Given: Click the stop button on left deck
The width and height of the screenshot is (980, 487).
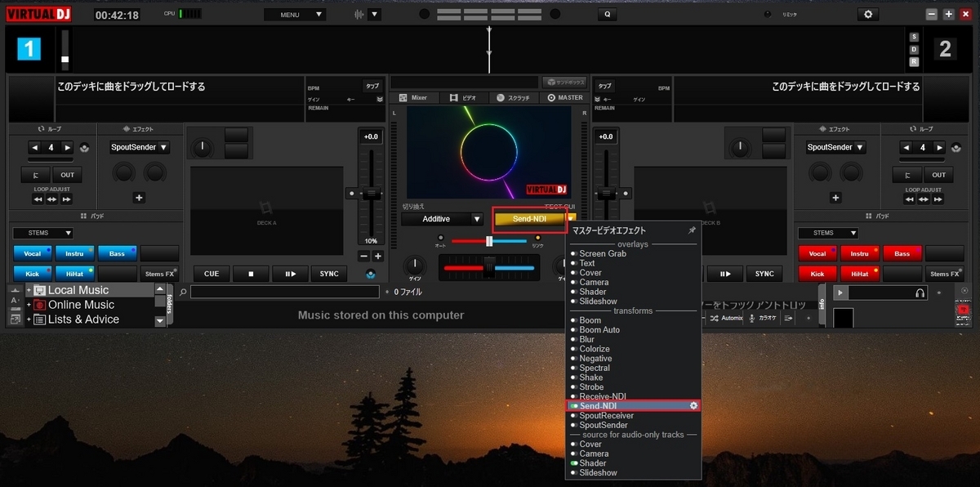Looking at the screenshot, I should click(x=251, y=274).
